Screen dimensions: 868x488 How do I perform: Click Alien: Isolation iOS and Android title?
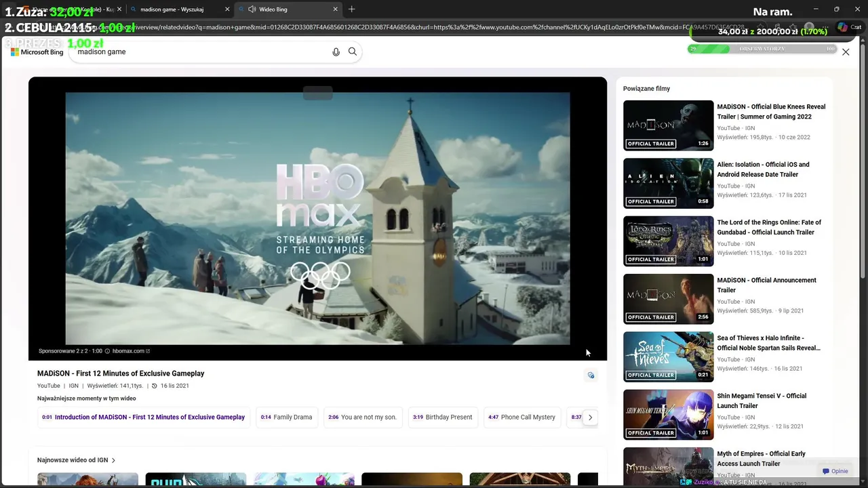[764, 169]
